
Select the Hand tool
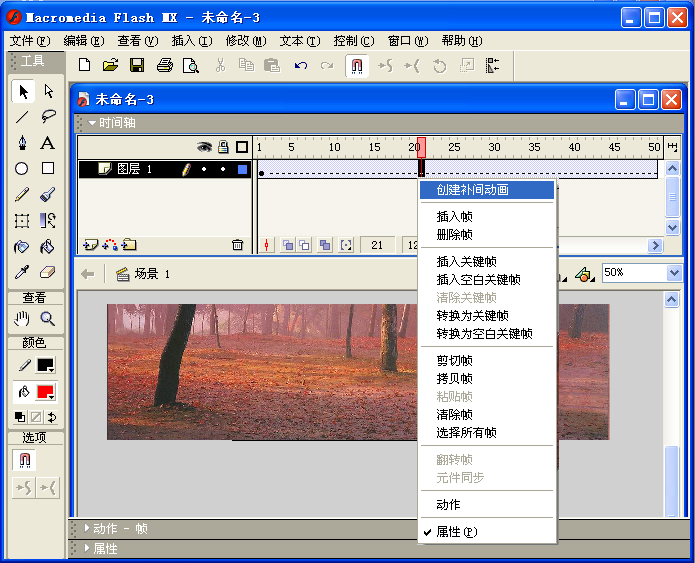point(22,318)
